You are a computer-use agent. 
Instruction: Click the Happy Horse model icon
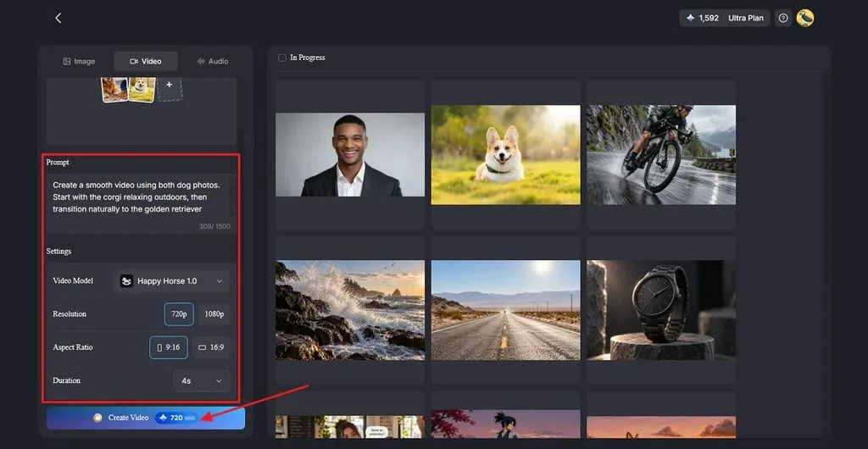127,281
